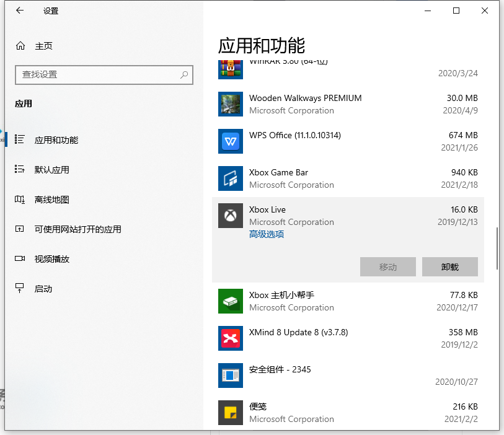The image size is (504, 435).
Task: Click the 视频播放 camera icon
Action: point(20,258)
